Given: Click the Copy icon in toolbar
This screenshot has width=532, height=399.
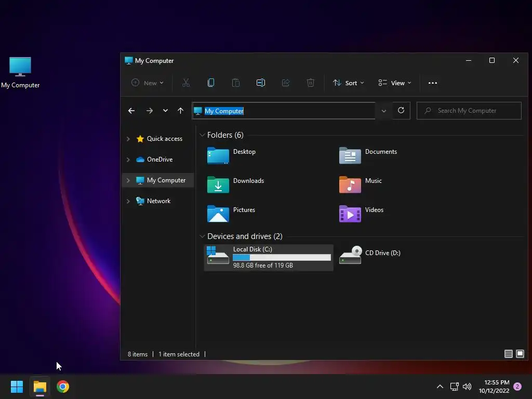Looking at the screenshot, I should pos(211,83).
